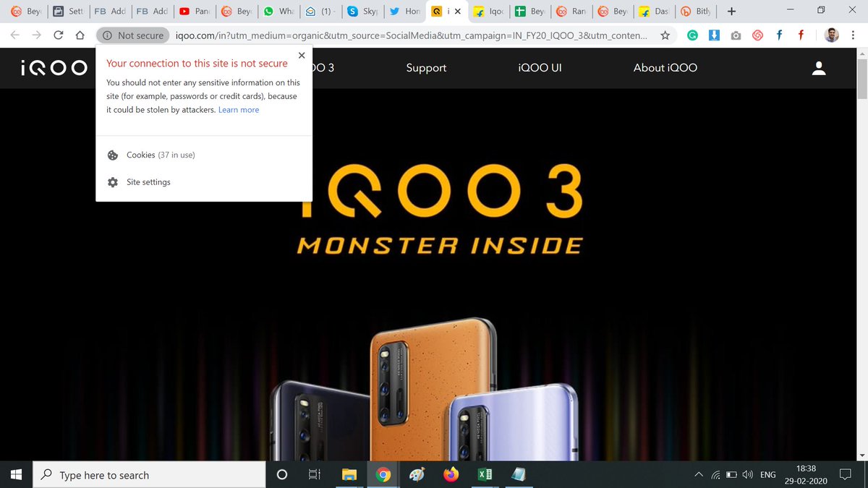Open Cookies (37 in use)
The height and width of the screenshot is (488, 868).
[x=161, y=155]
